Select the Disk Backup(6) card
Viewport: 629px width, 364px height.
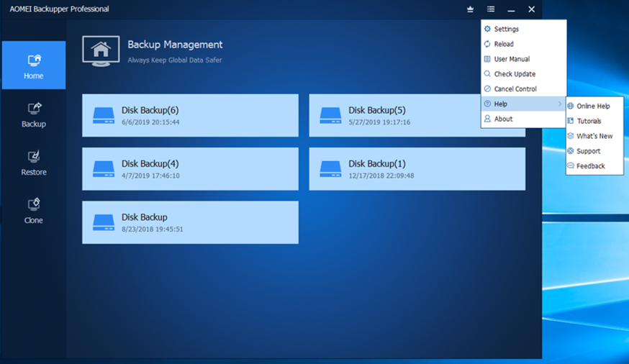pos(190,115)
